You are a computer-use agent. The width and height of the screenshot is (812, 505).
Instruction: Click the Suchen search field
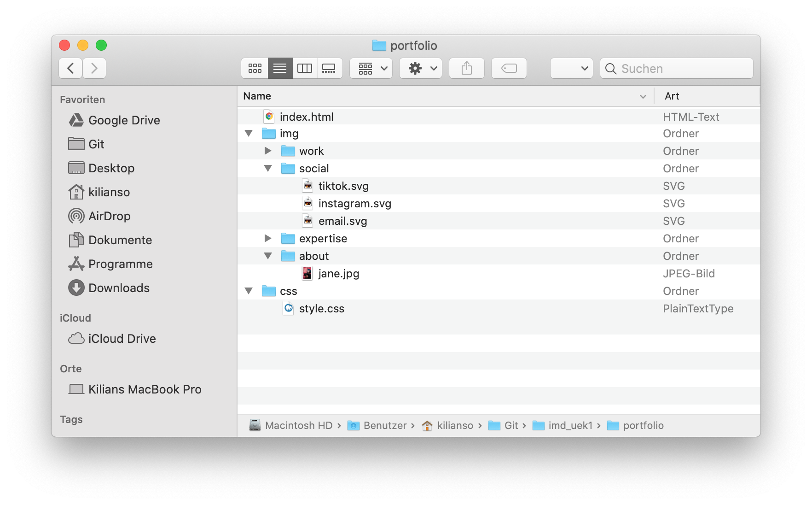pyautogui.click(x=677, y=68)
